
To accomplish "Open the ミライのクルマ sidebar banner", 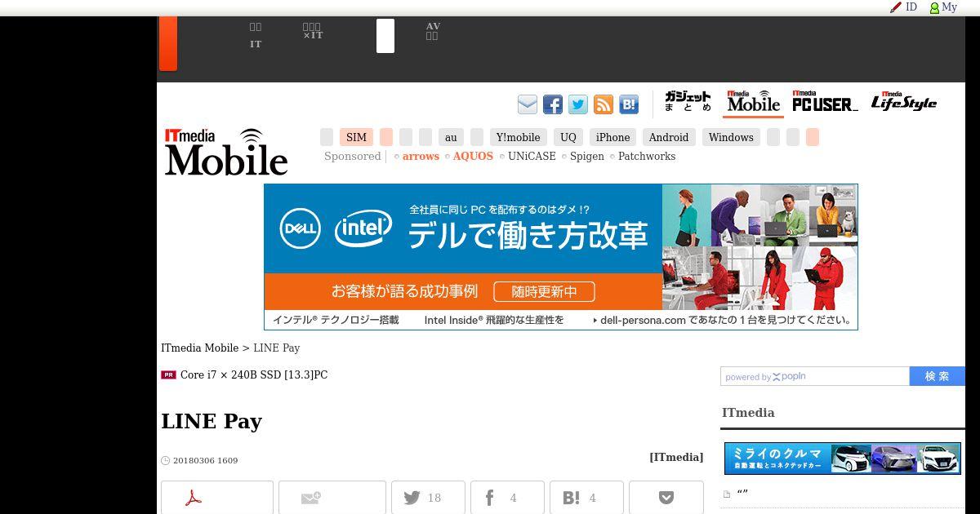I will pos(843,459).
